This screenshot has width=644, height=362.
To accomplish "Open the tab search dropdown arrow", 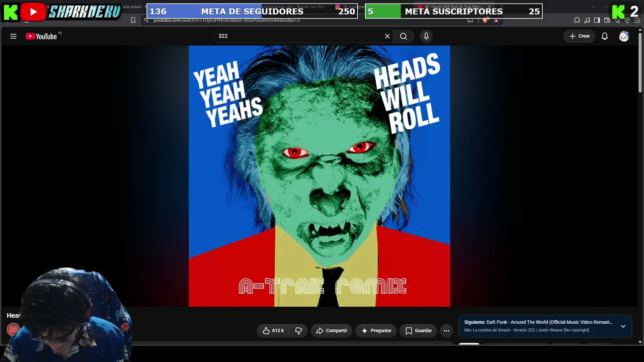I will (x=593, y=7).
